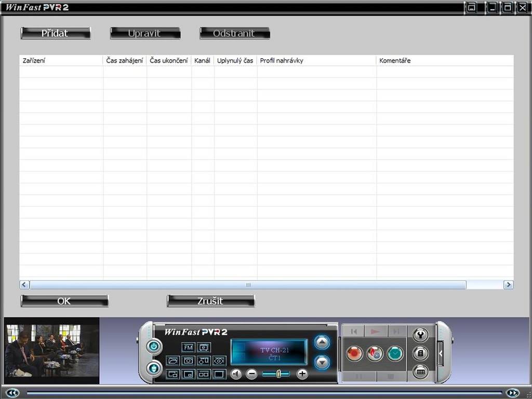Toggle mute with the speaker icon
The image size is (532, 399).
(236, 374)
